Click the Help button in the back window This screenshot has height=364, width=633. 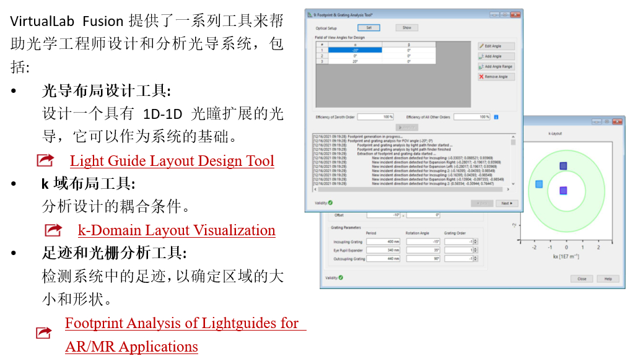[608, 279]
